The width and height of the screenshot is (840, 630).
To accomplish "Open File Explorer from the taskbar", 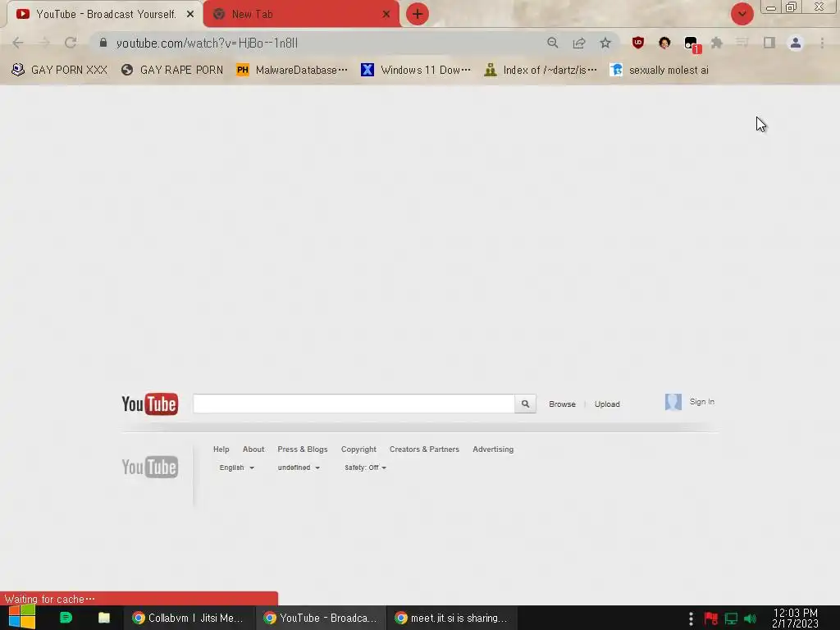I will tap(104, 618).
